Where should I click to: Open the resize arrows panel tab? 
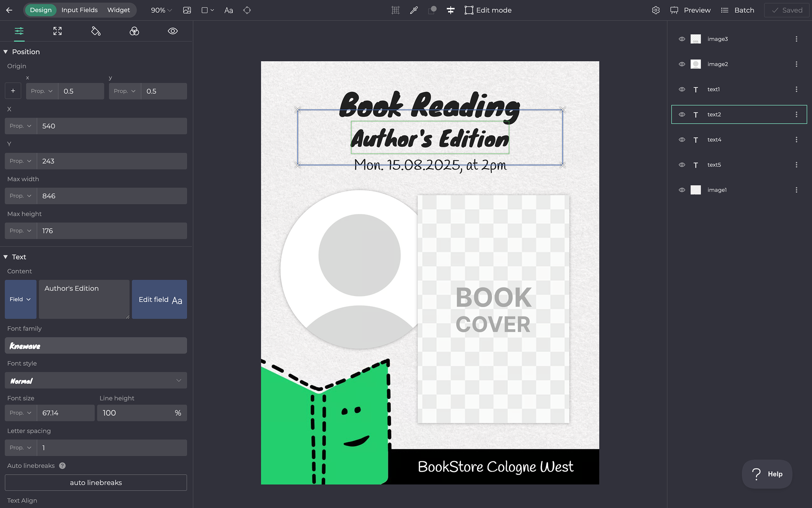point(58,31)
